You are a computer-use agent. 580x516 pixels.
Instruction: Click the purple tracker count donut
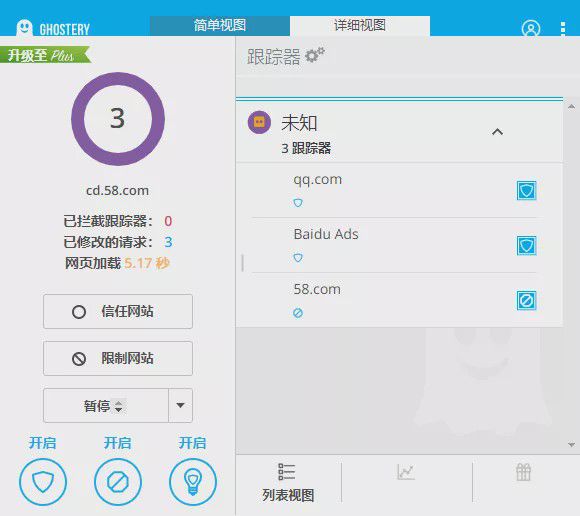pos(118,119)
